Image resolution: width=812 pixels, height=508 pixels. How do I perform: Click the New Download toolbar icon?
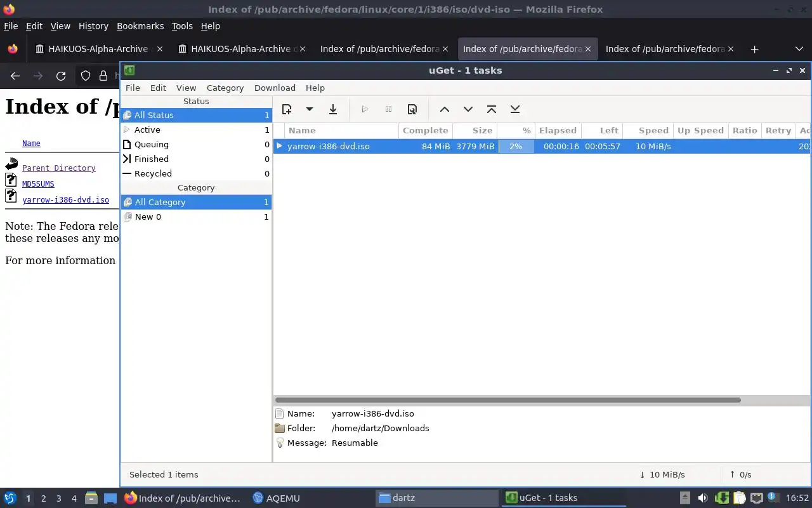pyautogui.click(x=287, y=109)
